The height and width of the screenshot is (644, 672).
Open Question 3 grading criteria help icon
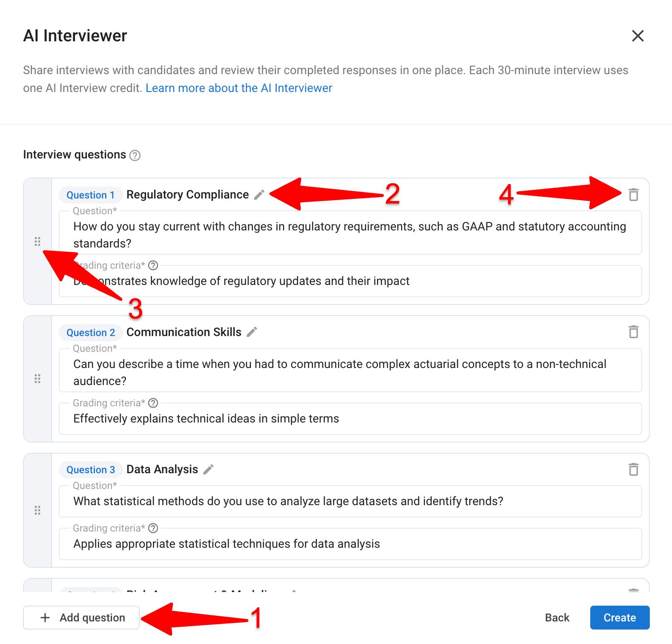coord(153,528)
